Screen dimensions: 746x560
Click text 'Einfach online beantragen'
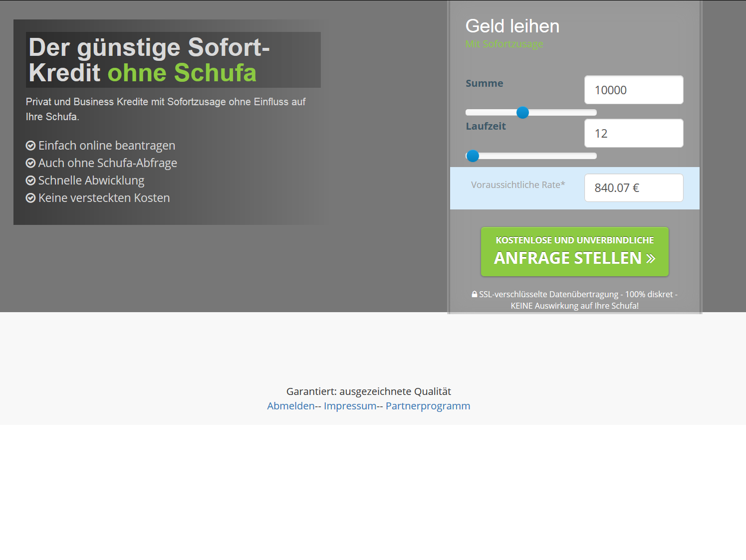[x=107, y=146]
